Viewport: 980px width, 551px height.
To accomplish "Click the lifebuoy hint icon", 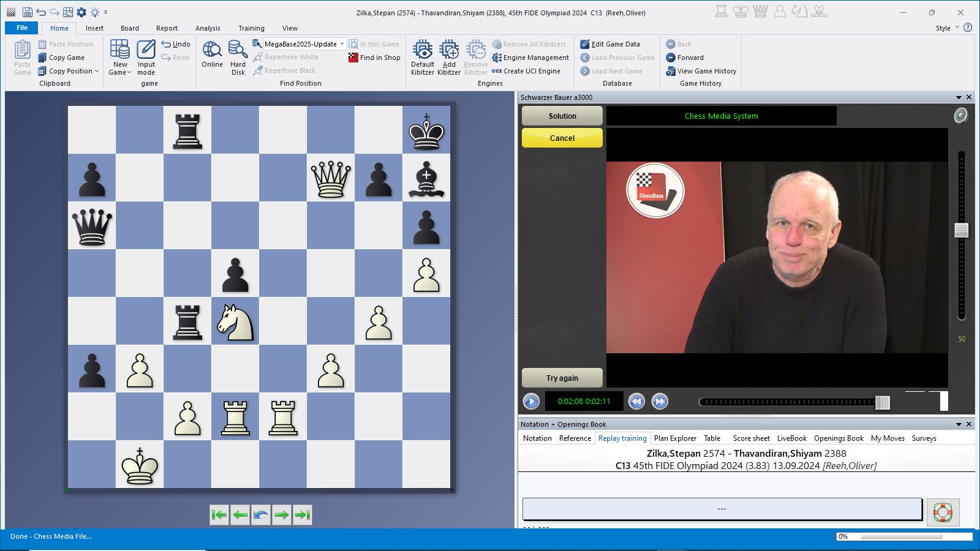I will 942,512.
